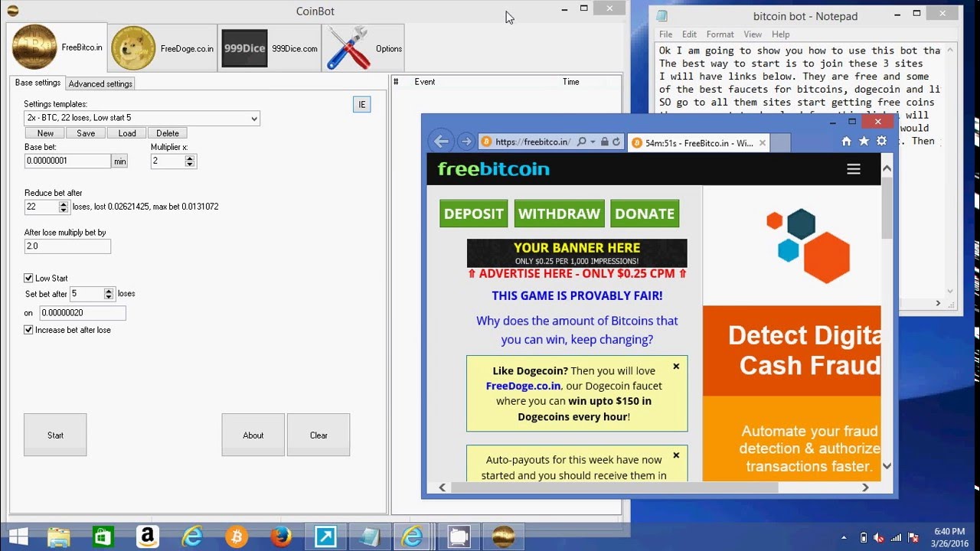This screenshot has height=551, width=980.
Task: Toggle the Low Start checkbox
Action: [28, 279]
